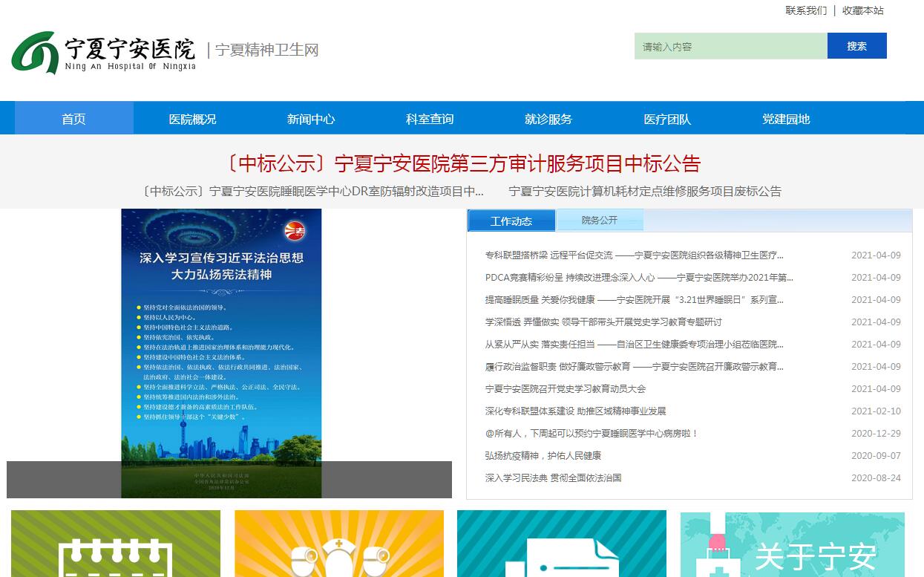The width and height of the screenshot is (924, 577).
Task: Open the 关于宁安 tile
Action: tap(793, 544)
